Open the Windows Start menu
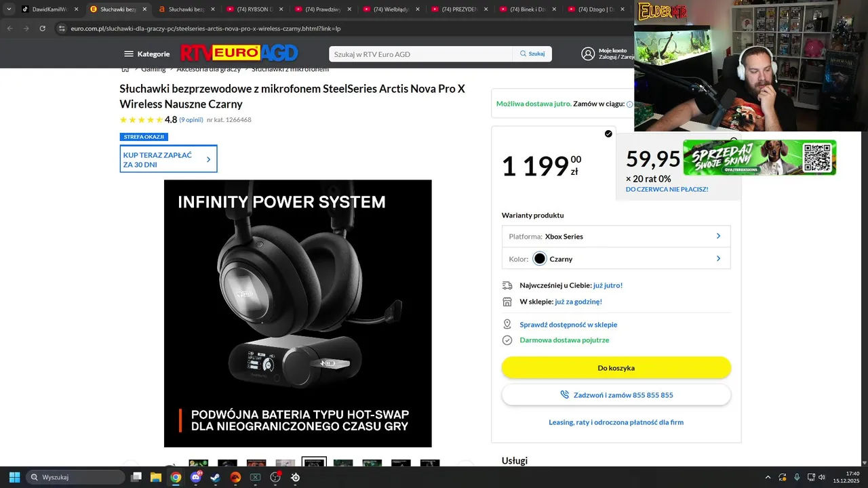868x488 pixels. pyautogui.click(x=14, y=477)
